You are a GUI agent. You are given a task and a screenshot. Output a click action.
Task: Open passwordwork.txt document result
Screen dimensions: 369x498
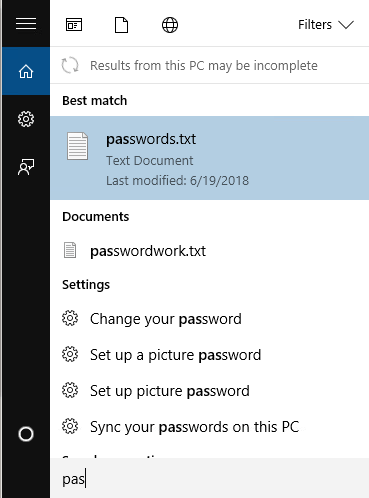coord(209,251)
